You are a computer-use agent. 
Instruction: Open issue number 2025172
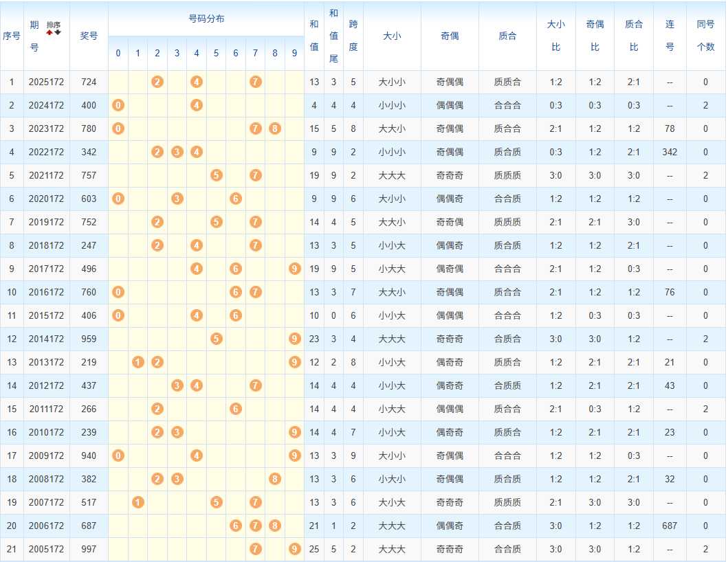click(47, 82)
